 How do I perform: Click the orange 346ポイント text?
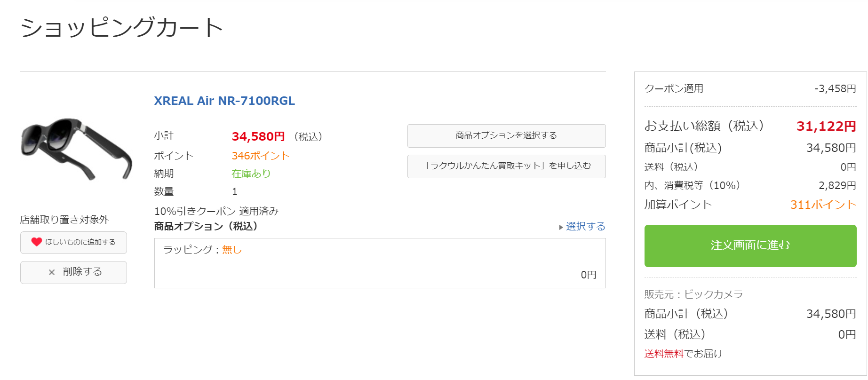point(260,156)
